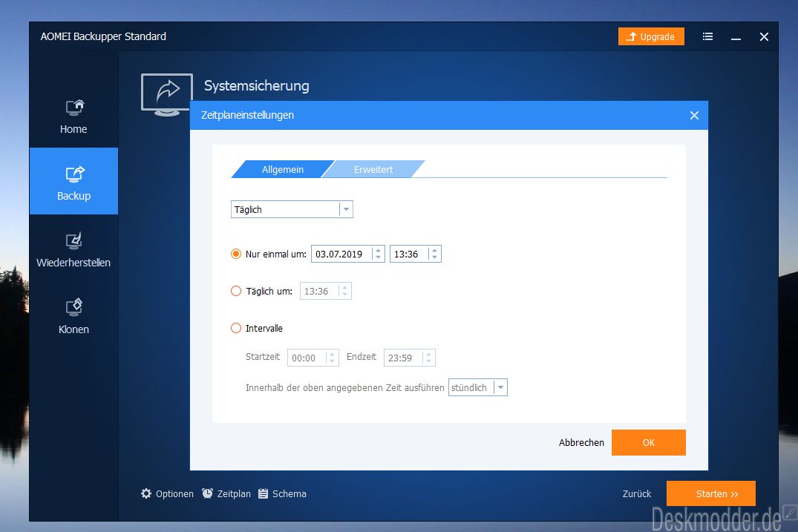Image resolution: width=798 pixels, height=532 pixels.
Task: Click the Täglich um time field
Action: pos(326,291)
